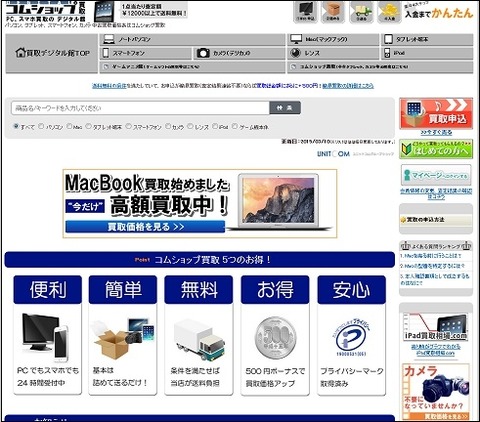Image resolution: width=480 pixels, height=422 pixels.
Task: Click the green はじめての方へ button
Action: pos(436,149)
